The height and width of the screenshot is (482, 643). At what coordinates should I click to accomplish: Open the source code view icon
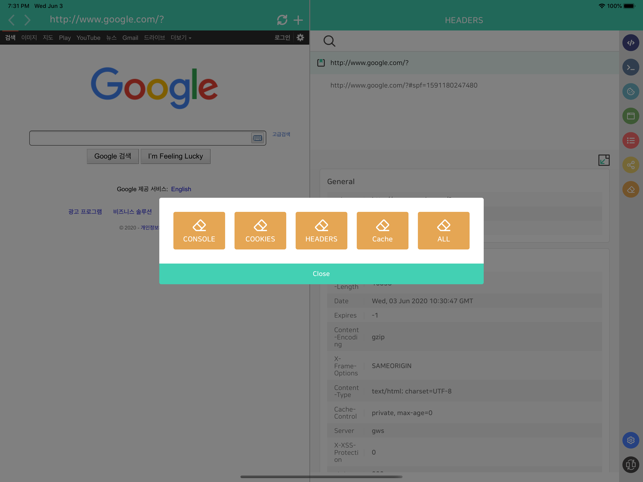630,43
